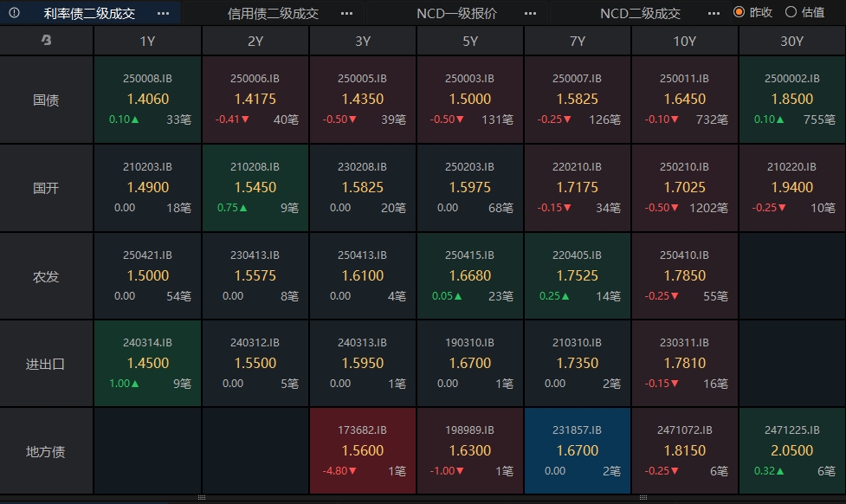Select the 国开 row label
Screen dimensions: 846x504
[46, 188]
